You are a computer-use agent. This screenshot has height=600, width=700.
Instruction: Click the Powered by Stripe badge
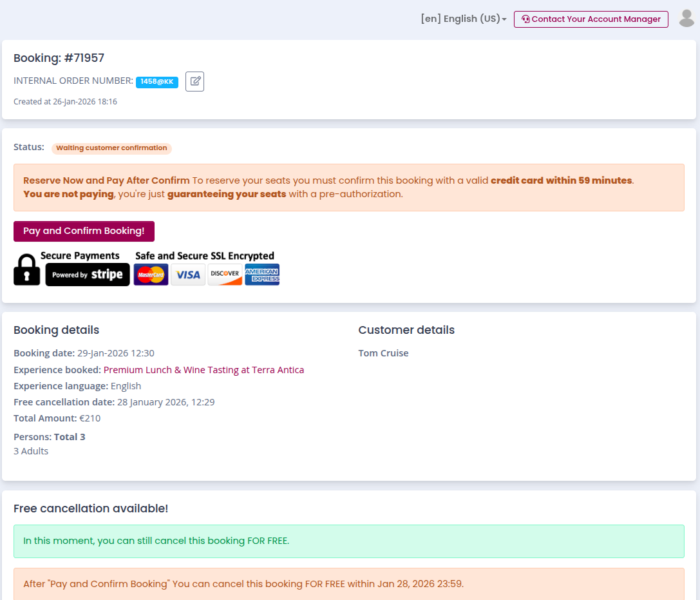tap(88, 275)
